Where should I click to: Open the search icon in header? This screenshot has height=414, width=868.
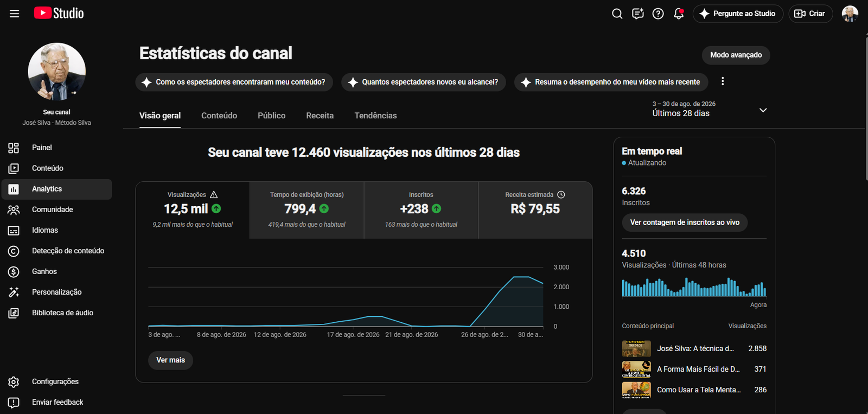(x=617, y=14)
